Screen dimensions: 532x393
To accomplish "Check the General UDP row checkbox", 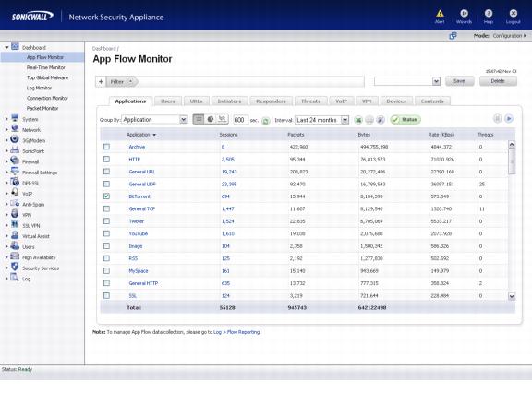I will [x=106, y=184].
